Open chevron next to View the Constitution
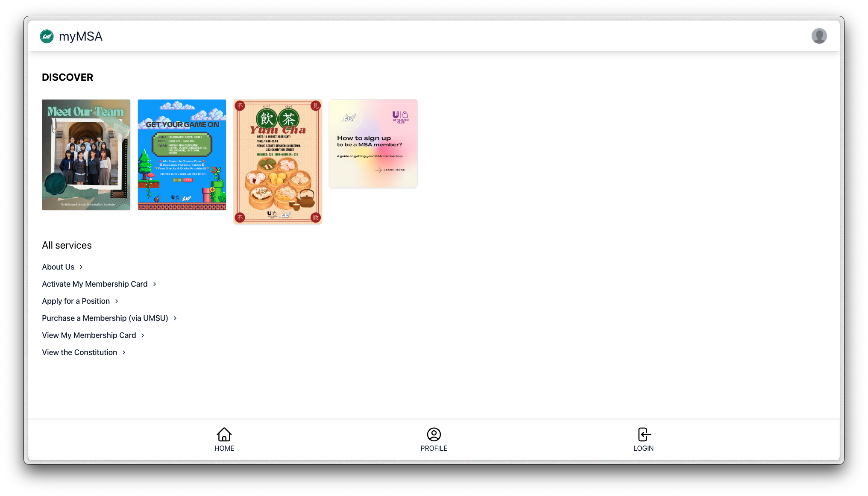868x496 pixels. click(124, 352)
